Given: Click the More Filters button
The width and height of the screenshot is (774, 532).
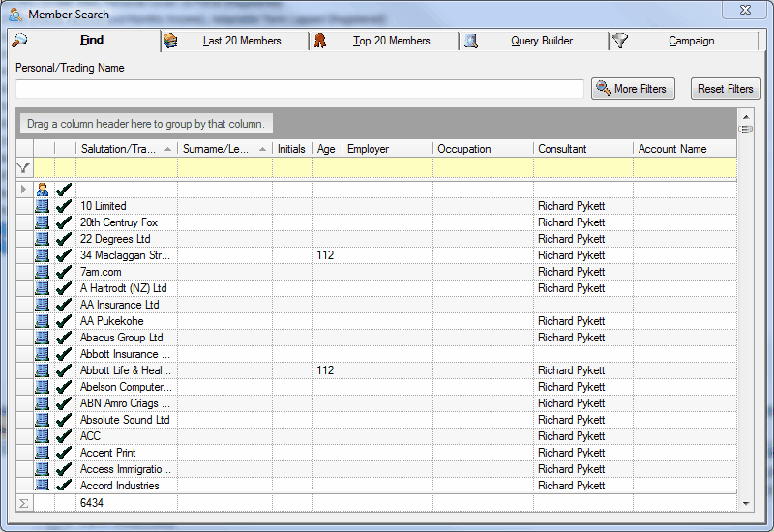Looking at the screenshot, I should [633, 89].
